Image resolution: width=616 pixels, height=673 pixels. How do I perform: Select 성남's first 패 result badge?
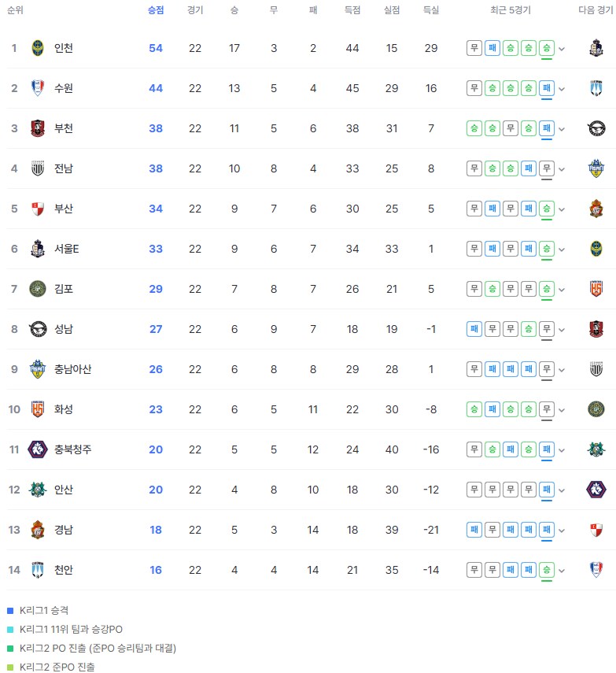coord(474,329)
